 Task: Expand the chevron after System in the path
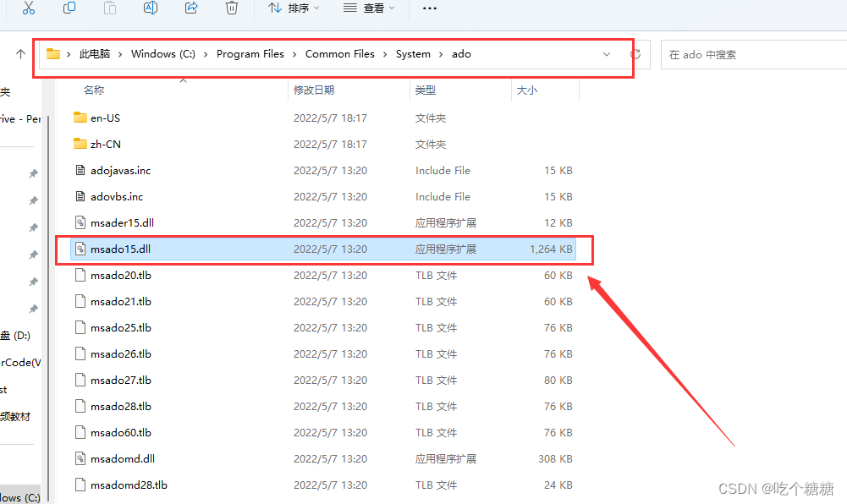coord(441,54)
